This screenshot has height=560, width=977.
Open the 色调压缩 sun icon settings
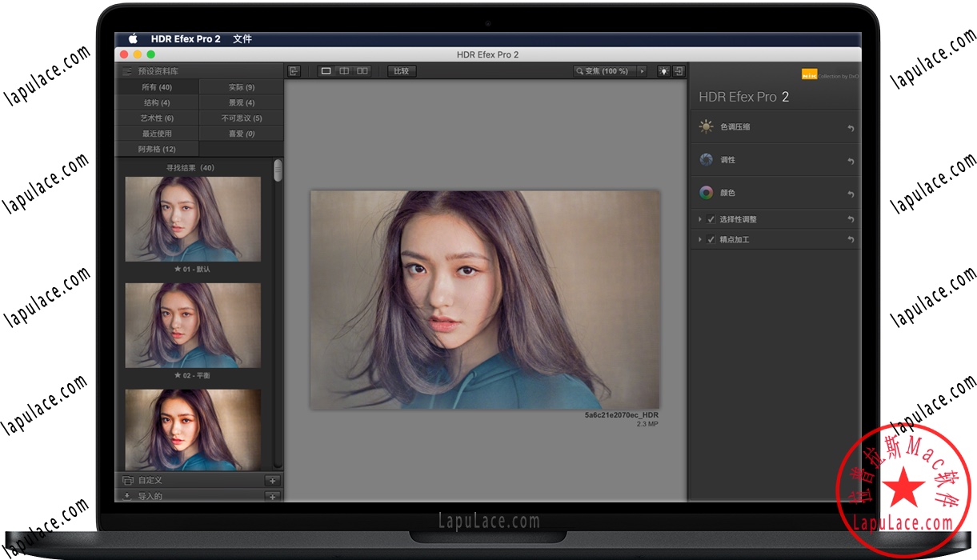[x=707, y=126]
